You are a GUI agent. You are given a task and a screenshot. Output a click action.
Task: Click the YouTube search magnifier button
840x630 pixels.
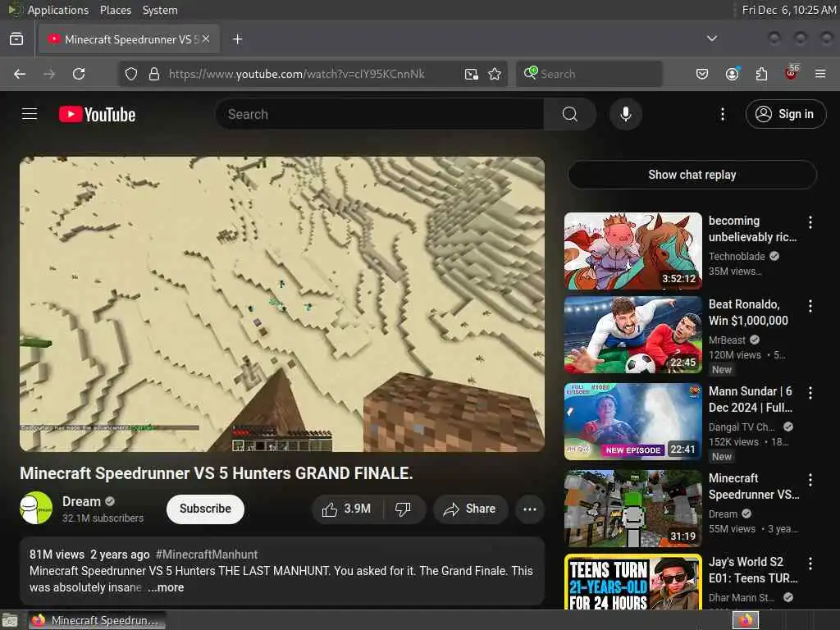click(570, 114)
